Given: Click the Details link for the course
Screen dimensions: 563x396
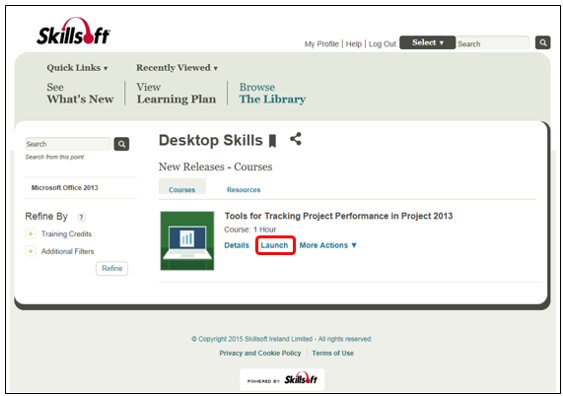Looking at the screenshot, I should coord(237,245).
